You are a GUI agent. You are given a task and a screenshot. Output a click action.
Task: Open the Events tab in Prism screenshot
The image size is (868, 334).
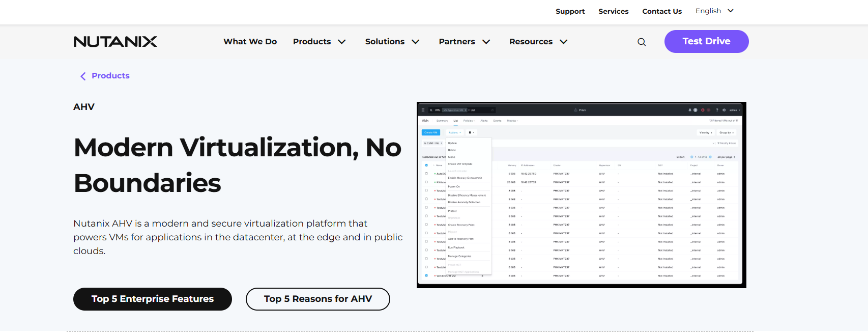coord(497,121)
